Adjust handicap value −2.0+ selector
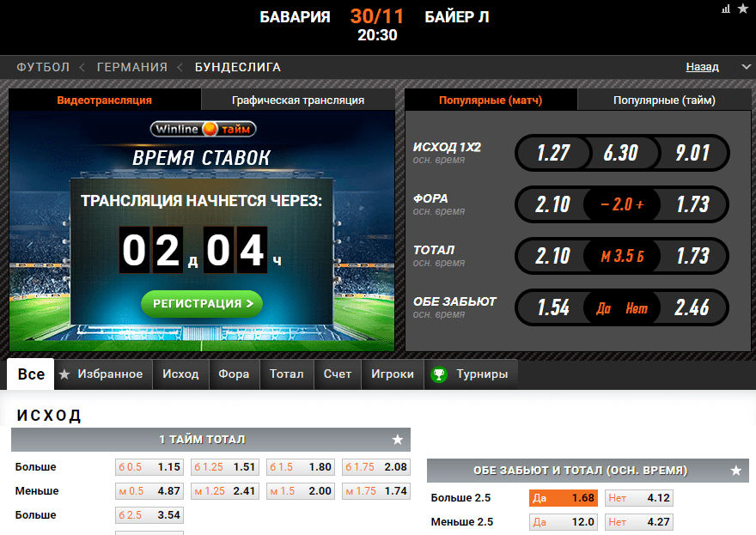 622,204
